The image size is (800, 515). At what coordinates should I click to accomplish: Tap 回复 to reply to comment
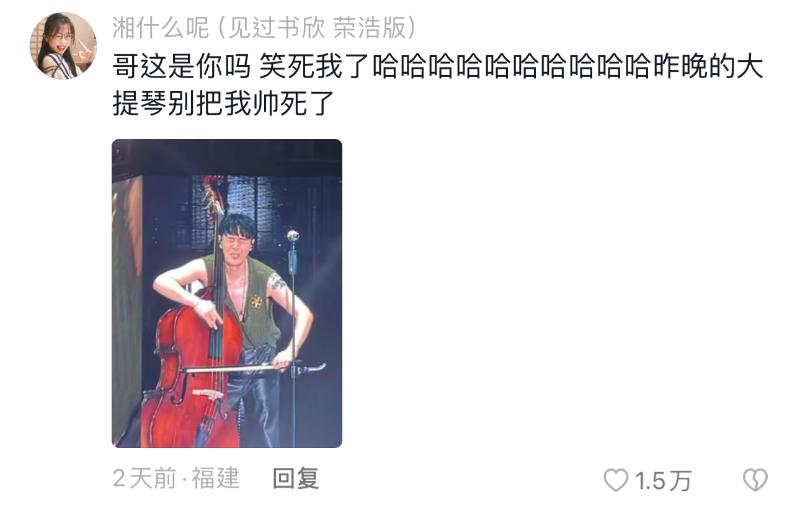click(295, 478)
